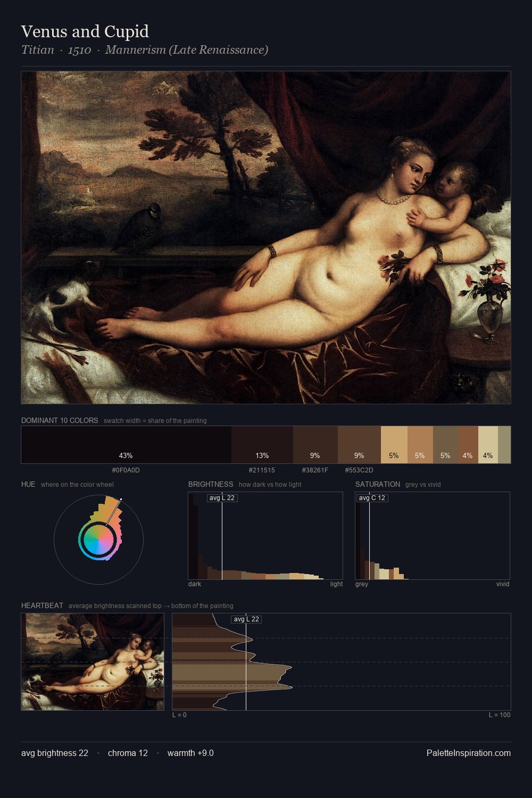The height and width of the screenshot is (798, 532).
Task: Click the 'DOMINANT 10 COLORS' heading
Action: [x=60, y=420]
